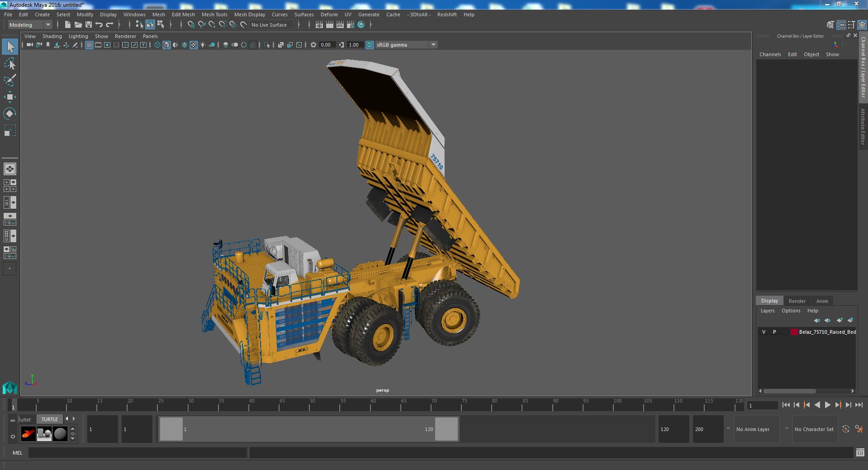
Task: Open the Options menu in Layer Editor
Action: (x=791, y=311)
